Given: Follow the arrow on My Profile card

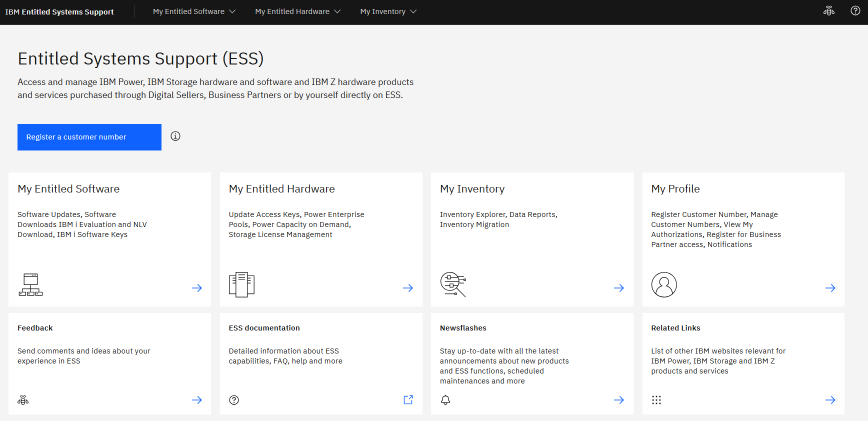Looking at the screenshot, I should (830, 288).
